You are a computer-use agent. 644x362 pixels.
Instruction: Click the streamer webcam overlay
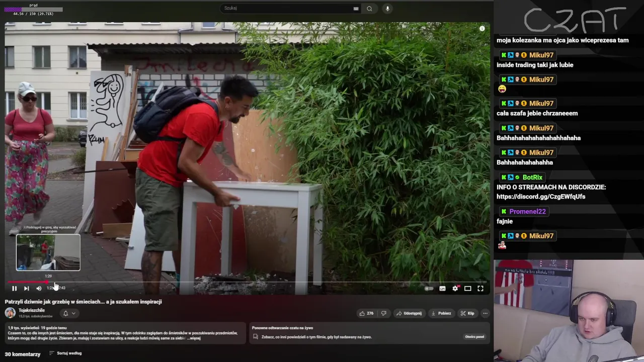click(569, 311)
